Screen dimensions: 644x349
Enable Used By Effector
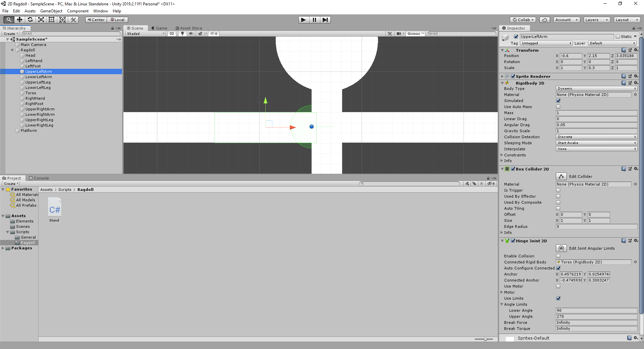(x=558, y=196)
